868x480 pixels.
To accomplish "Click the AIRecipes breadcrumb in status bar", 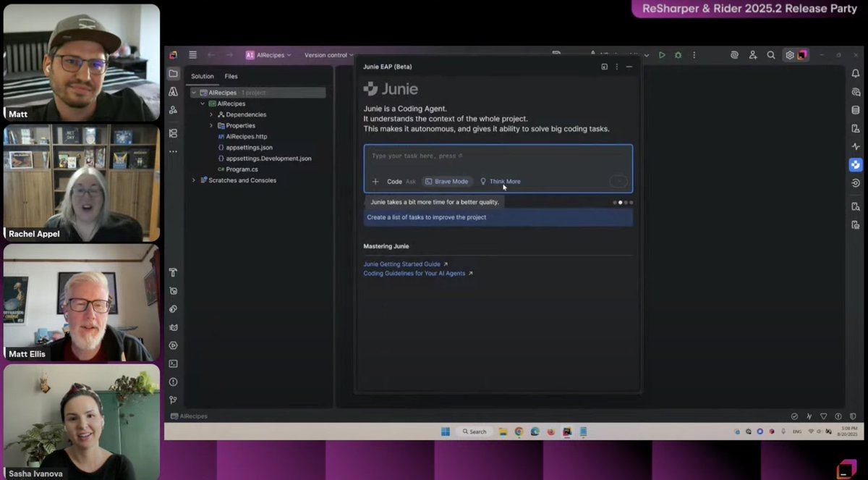I will [x=189, y=416].
